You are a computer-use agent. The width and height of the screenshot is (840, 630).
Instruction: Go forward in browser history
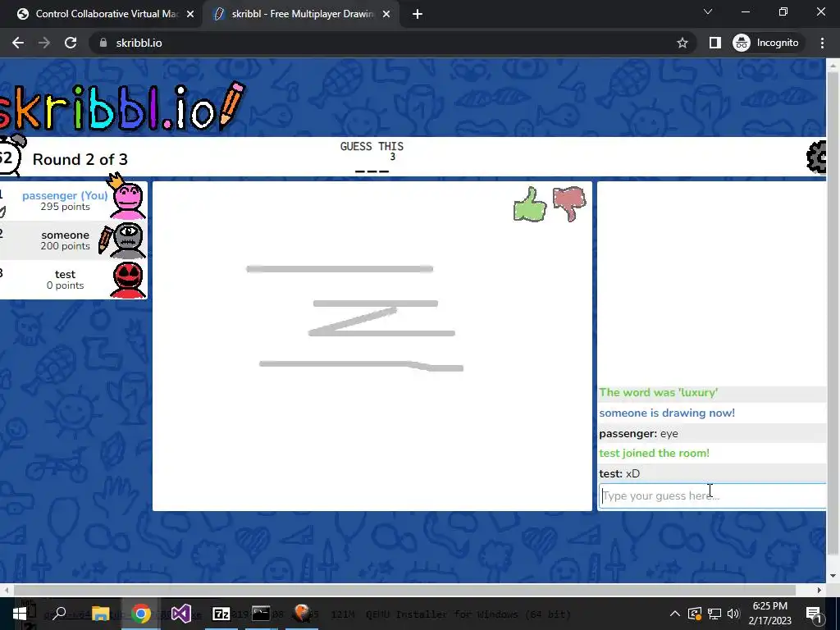pyautogui.click(x=44, y=43)
